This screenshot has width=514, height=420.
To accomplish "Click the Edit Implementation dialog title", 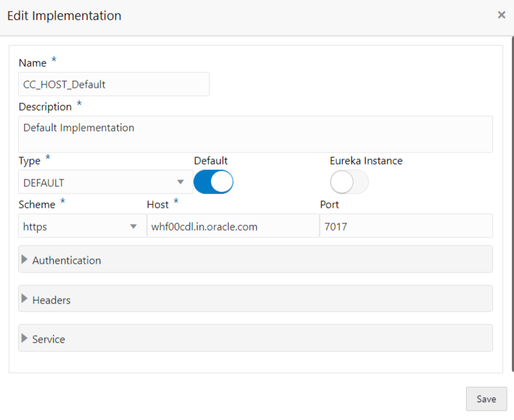I will coord(64,16).
